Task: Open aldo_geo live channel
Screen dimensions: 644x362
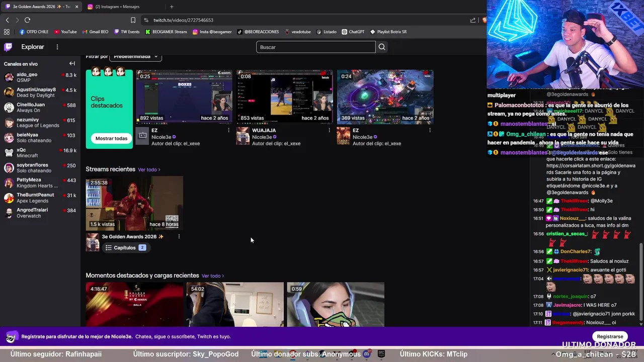Action: click(40, 77)
